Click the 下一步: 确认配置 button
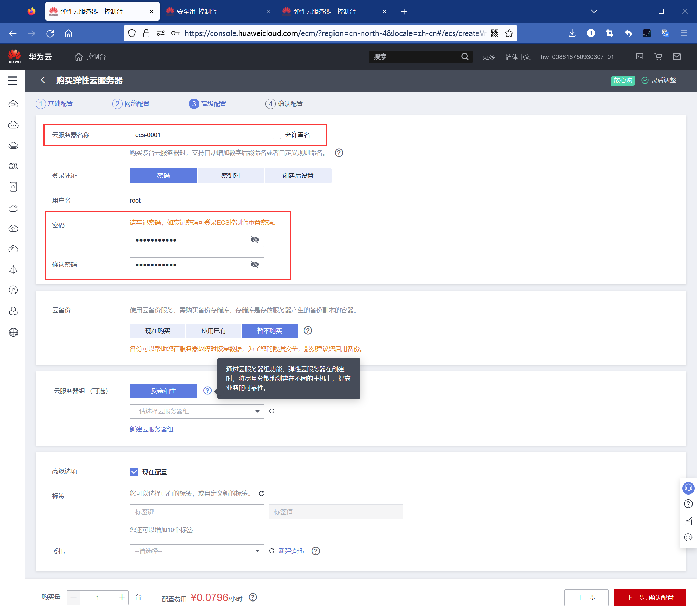 click(650, 597)
